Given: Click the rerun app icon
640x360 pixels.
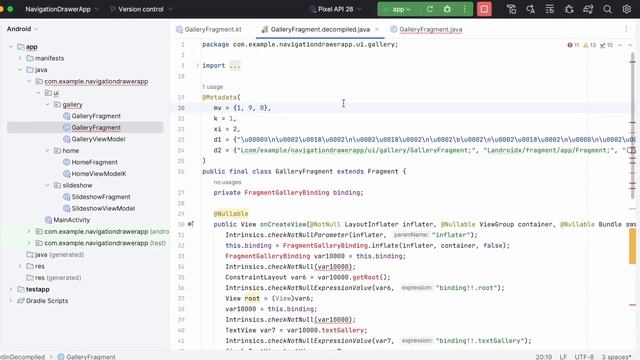Looking at the screenshot, I should point(429,9).
